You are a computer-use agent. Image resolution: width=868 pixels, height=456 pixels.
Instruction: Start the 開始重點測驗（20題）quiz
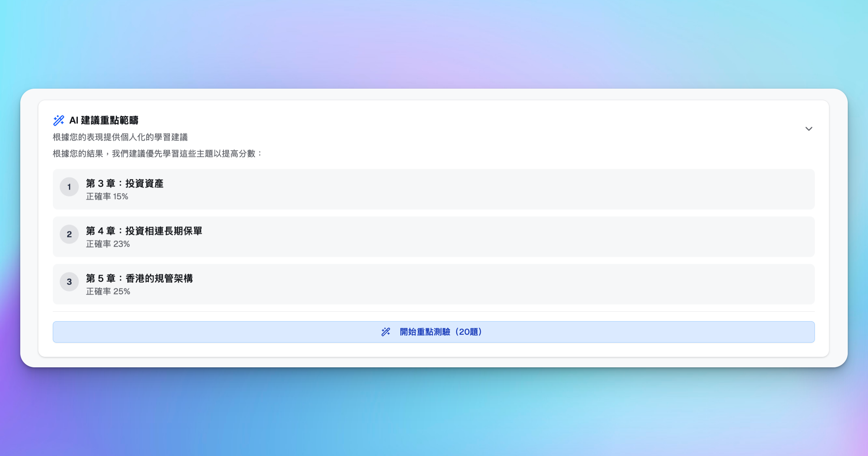coord(434,332)
